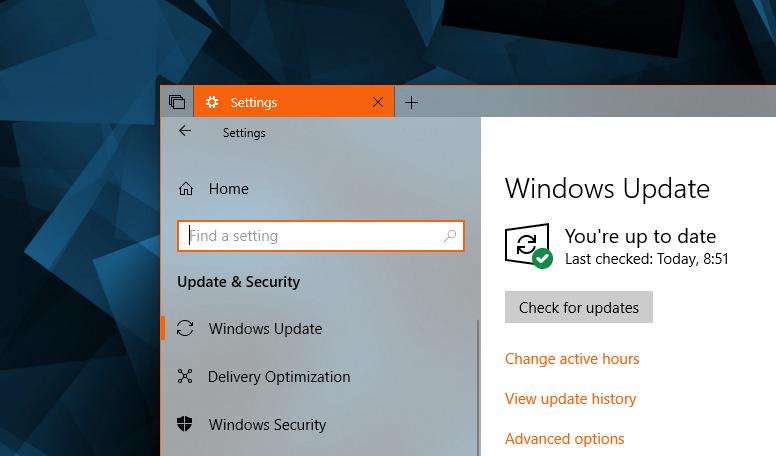Focus the Find a setting search field
The width and height of the screenshot is (776, 456).
click(321, 236)
